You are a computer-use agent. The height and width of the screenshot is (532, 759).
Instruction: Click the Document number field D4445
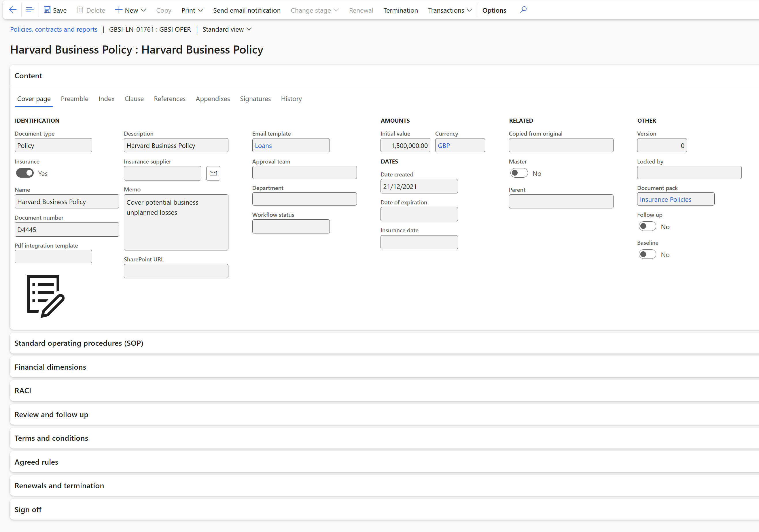coord(67,229)
